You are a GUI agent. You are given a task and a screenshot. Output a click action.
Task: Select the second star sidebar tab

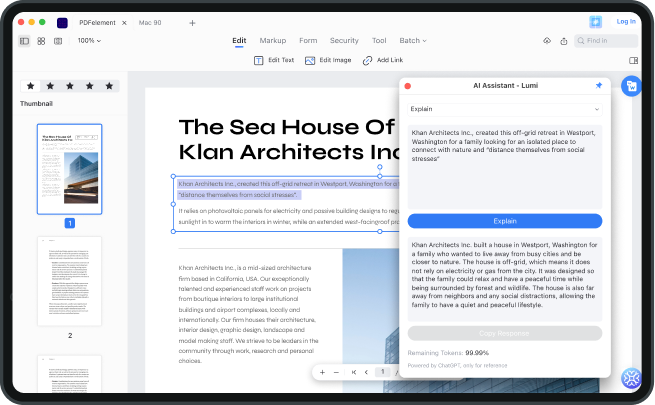point(50,86)
